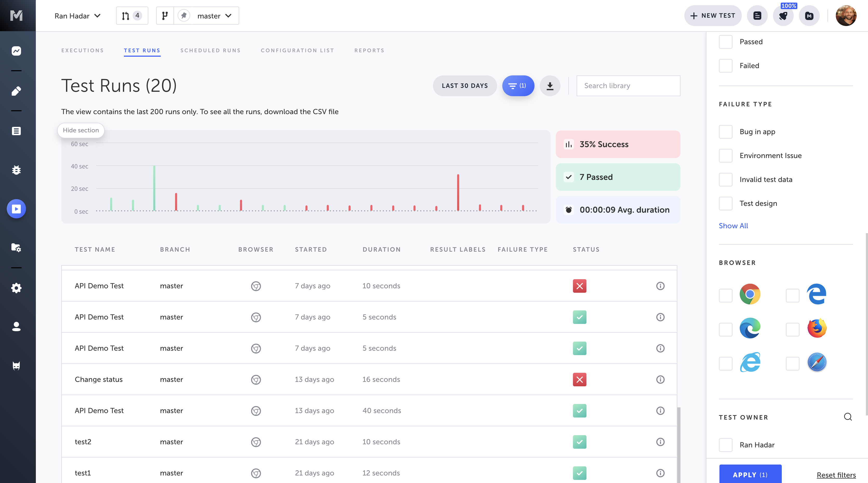This screenshot has width=868, height=483.
Task: Open the bug tracker sidebar icon
Action: pos(16,170)
